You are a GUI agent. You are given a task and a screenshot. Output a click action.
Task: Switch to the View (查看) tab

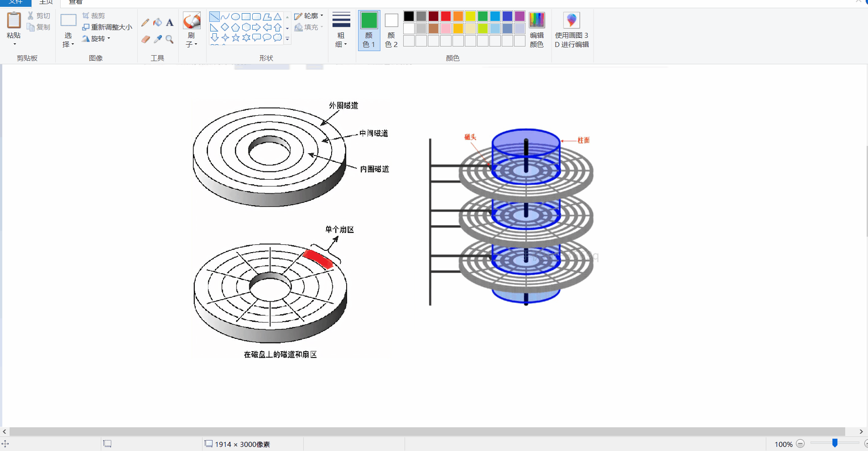tap(76, 2)
